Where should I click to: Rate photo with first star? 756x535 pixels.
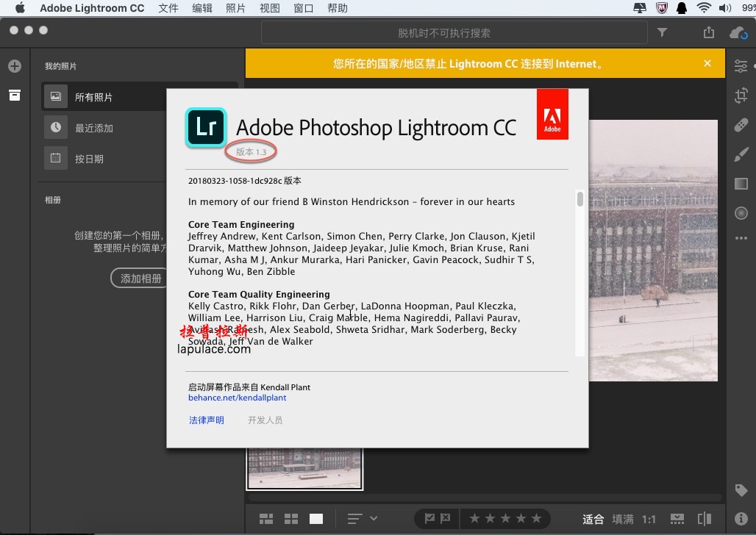click(x=474, y=519)
